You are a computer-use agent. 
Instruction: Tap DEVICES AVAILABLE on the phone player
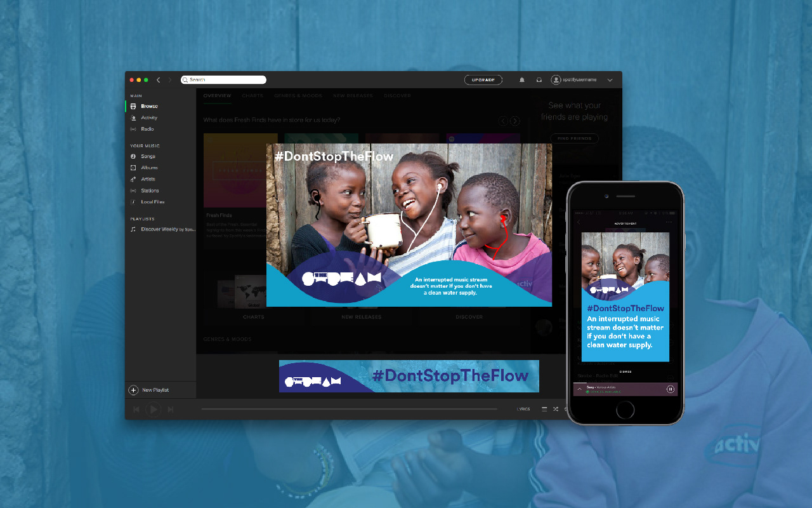(x=605, y=392)
